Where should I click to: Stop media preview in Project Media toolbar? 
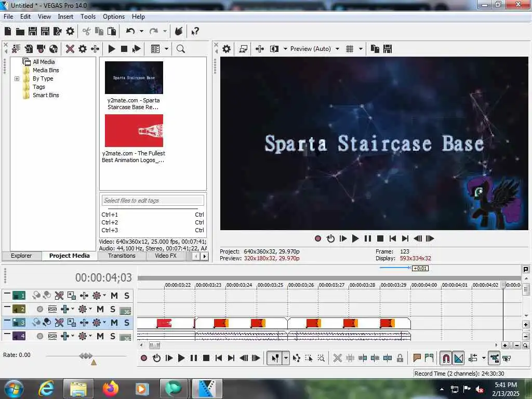[124, 49]
